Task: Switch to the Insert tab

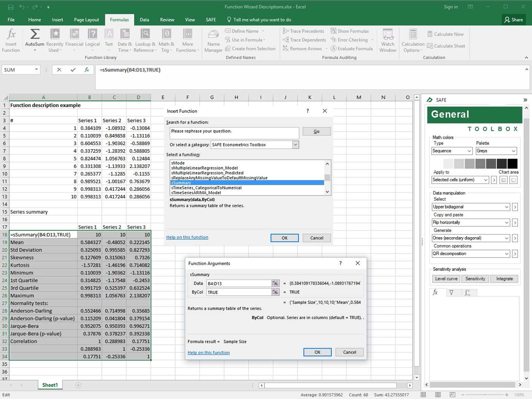Action: 57,20
